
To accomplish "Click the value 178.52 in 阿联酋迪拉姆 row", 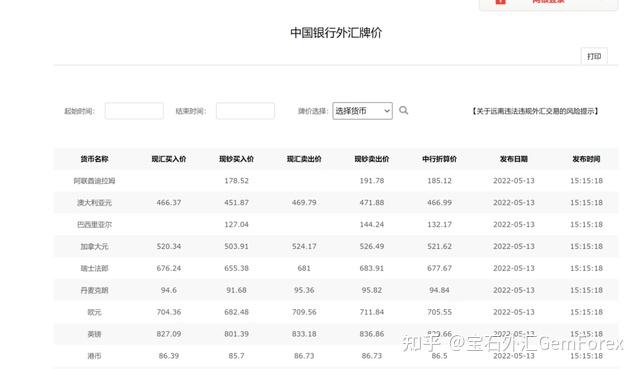I will pyautogui.click(x=236, y=181).
